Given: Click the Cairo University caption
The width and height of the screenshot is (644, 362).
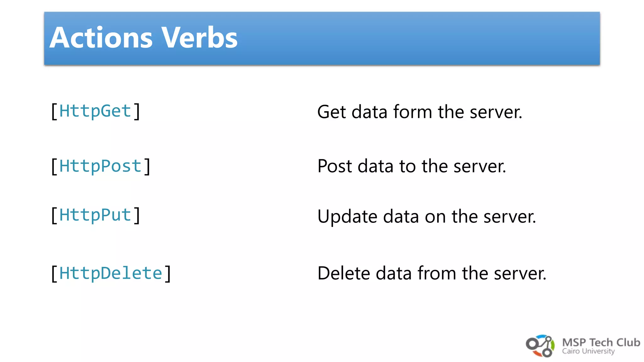Looking at the screenshot, I should tap(588, 351).
